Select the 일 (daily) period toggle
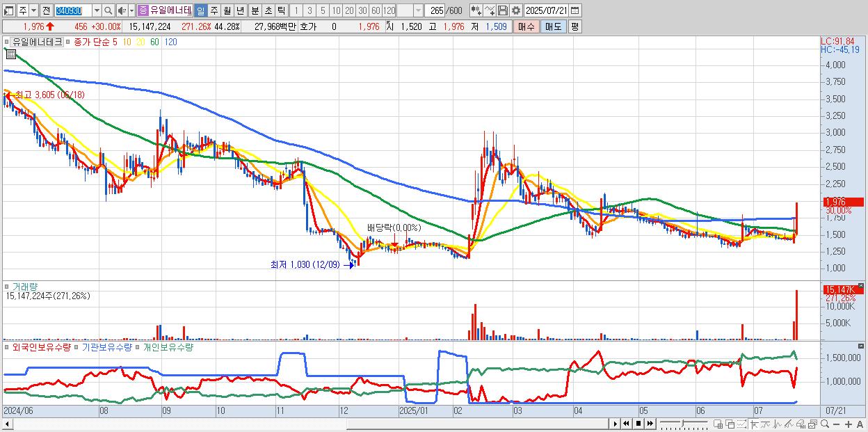Viewport: 868px width, 432px height. point(200,10)
